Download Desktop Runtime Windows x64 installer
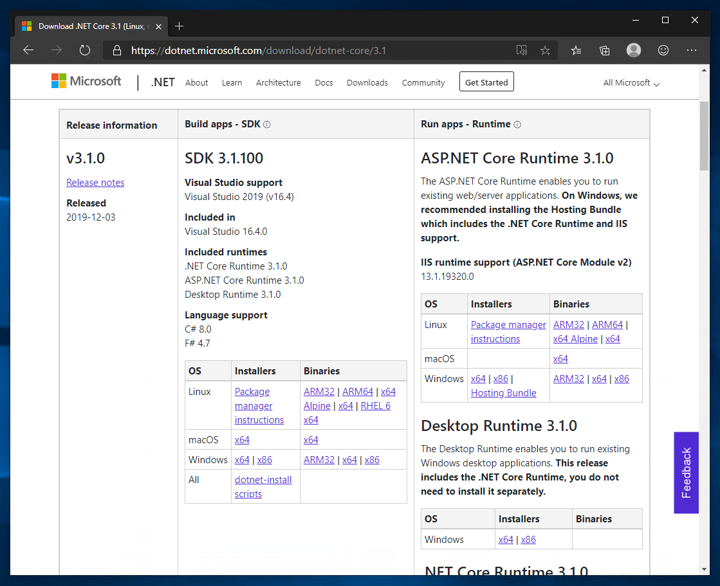The width and height of the screenshot is (720, 586). point(506,540)
